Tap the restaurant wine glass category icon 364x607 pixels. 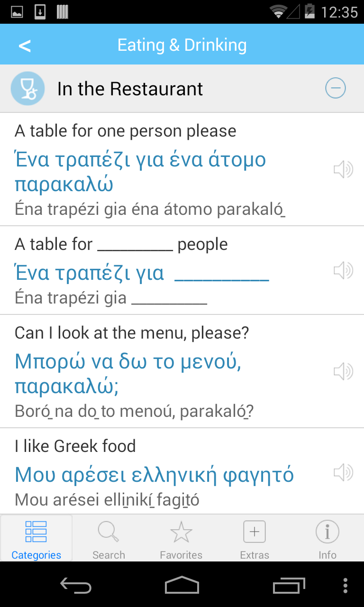(27, 89)
